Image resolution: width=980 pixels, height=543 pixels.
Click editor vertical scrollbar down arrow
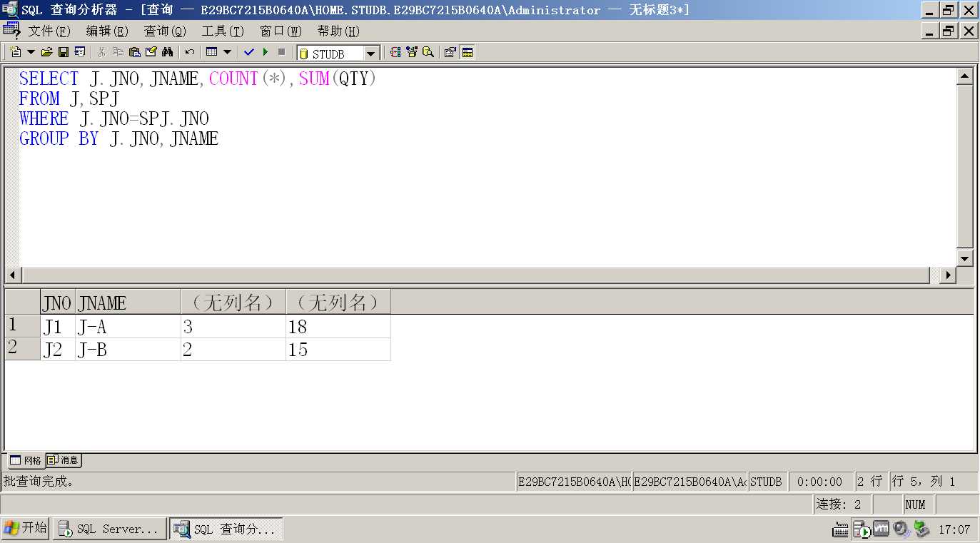pyautogui.click(x=965, y=258)
